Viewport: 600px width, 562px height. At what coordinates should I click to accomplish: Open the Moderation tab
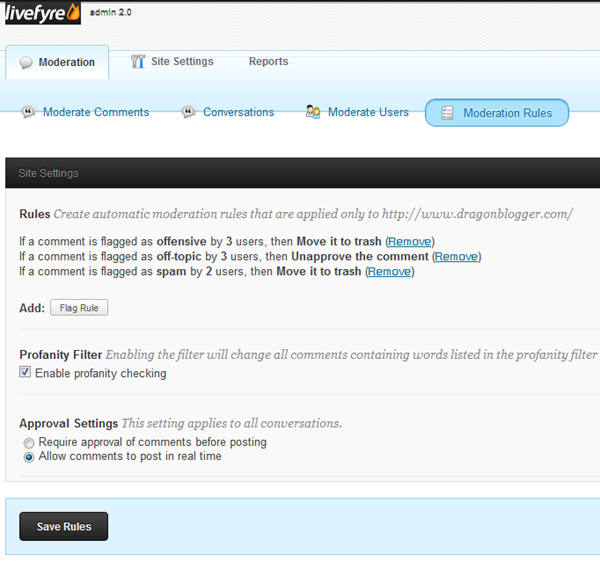pos(57,62)
